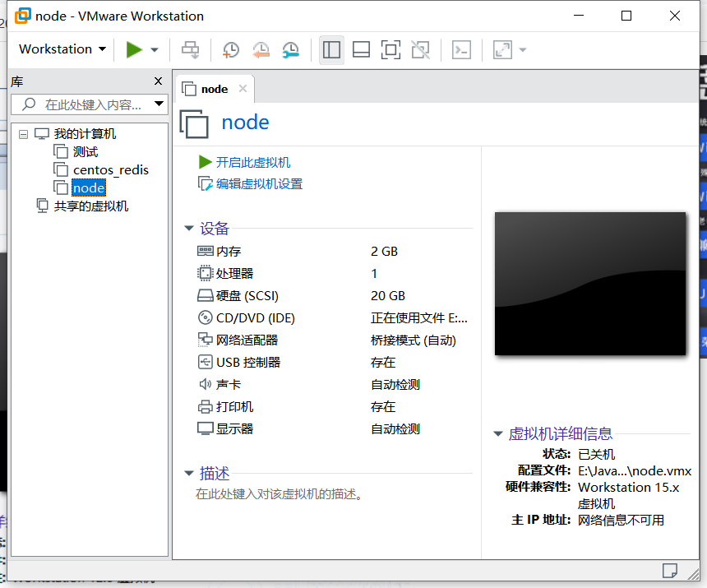Select the node virtual machine in library

[89, 188]
